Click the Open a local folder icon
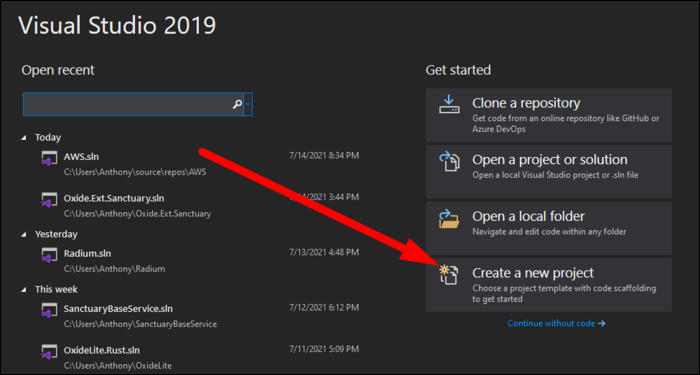This screenshot has width=700, height=375. (449, 218)
